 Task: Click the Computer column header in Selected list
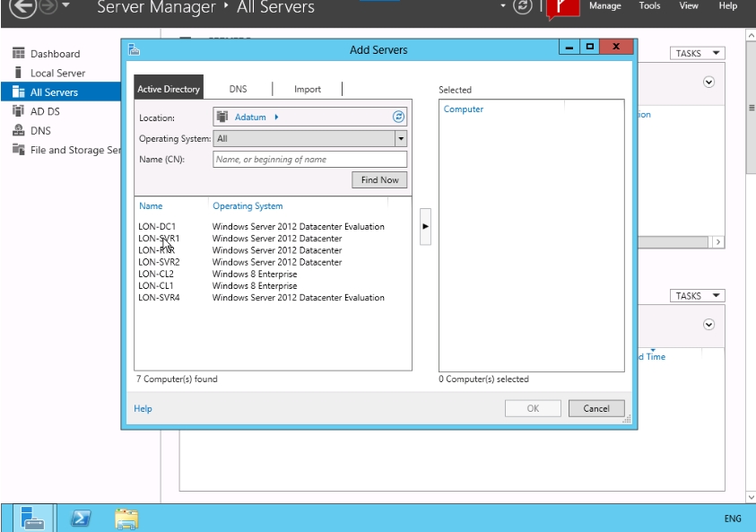pos(464,109)
